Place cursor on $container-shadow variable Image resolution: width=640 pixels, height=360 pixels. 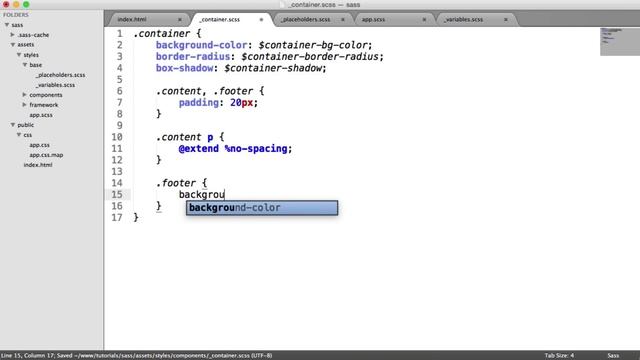point(273,68)
